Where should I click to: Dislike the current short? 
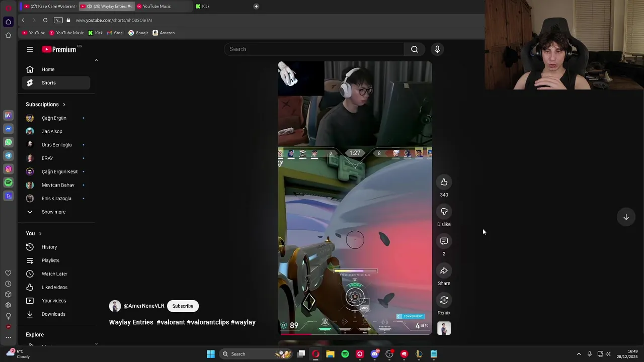click(x=444, y=212)
